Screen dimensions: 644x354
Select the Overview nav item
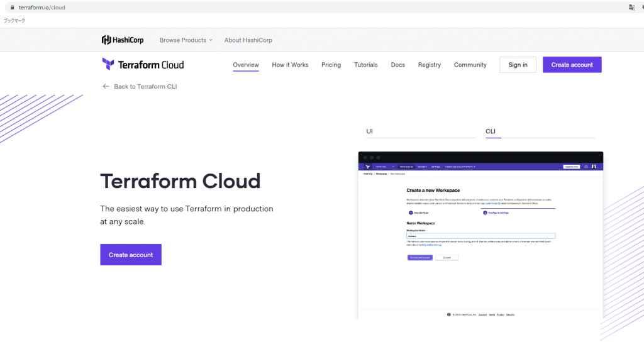(246, 65)
